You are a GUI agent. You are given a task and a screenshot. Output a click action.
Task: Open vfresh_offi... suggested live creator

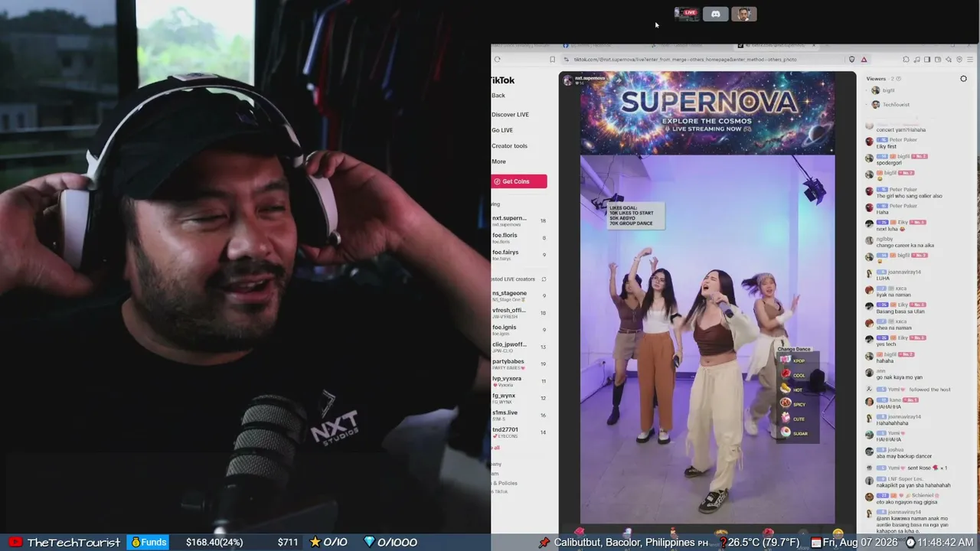click(519, 312)
